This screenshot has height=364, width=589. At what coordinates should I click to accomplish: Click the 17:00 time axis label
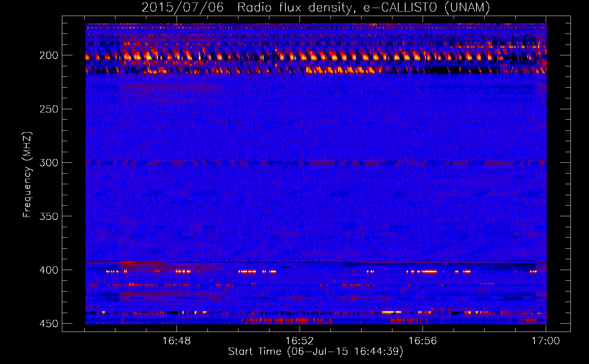coord(546,341)
